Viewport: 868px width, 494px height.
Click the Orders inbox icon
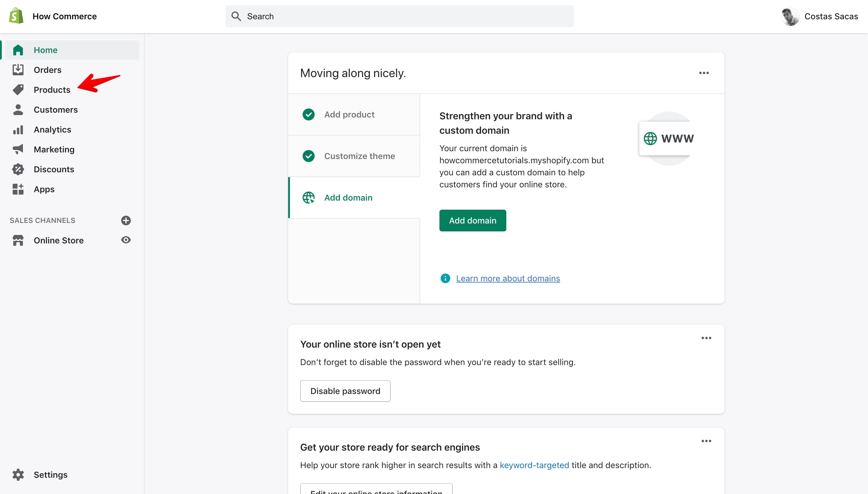click(18, 70)
